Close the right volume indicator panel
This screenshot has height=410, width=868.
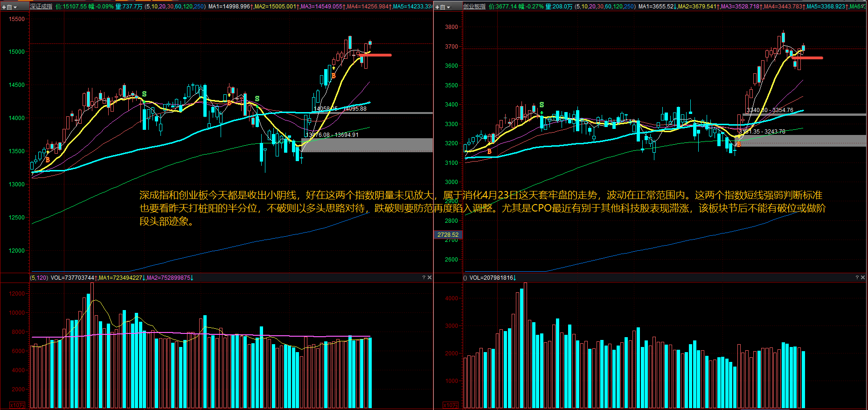(863, 277)
